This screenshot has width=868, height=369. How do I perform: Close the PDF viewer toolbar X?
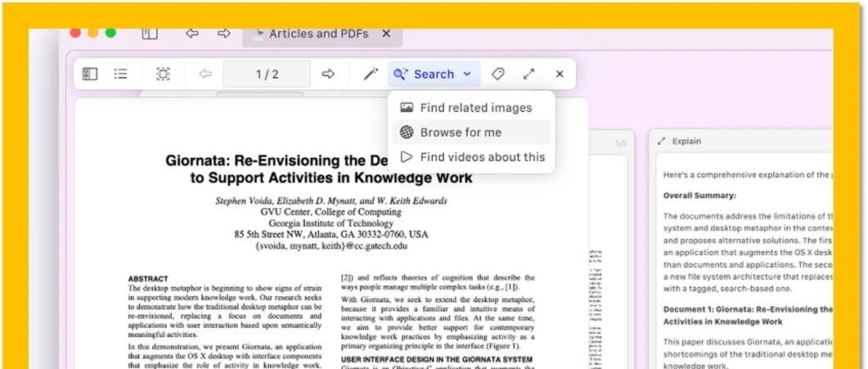pos(560,74)
